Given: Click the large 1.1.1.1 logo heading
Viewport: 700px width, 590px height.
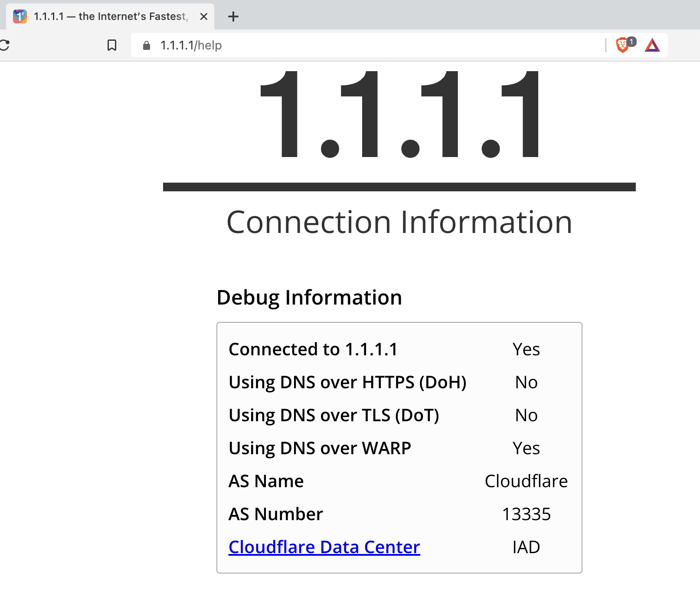Looking at the screenshot, I should (x=399, y=115).
